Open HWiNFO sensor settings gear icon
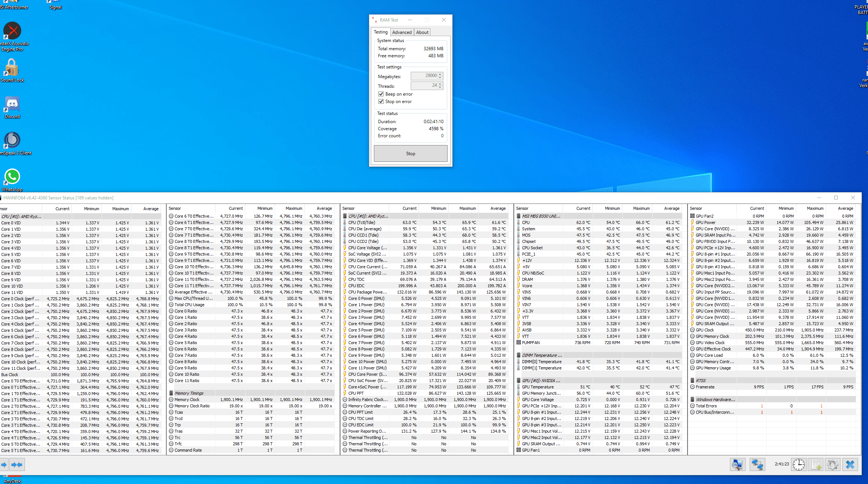868x484 pixels. [833, 464]
